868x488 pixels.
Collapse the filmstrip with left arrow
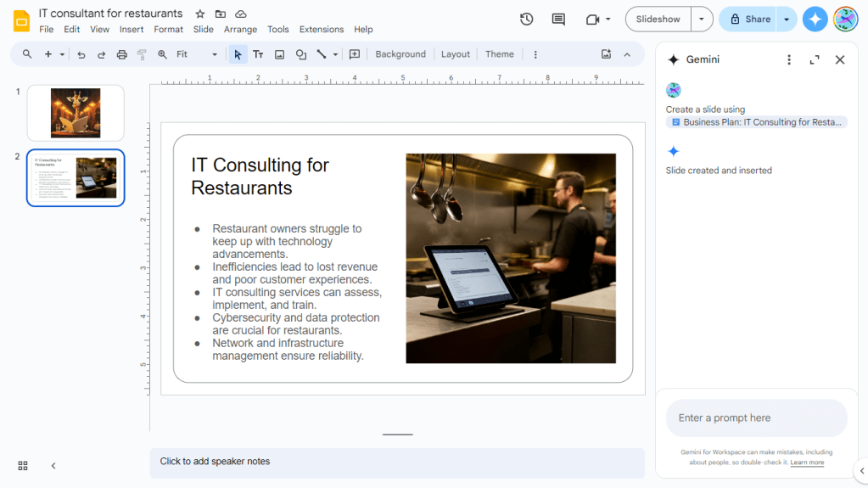(53, 465)
